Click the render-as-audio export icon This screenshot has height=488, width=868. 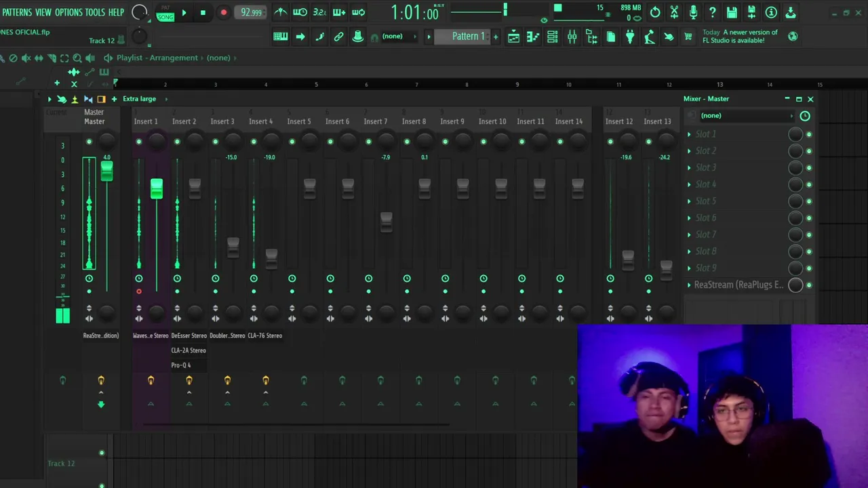click(751, 12)
